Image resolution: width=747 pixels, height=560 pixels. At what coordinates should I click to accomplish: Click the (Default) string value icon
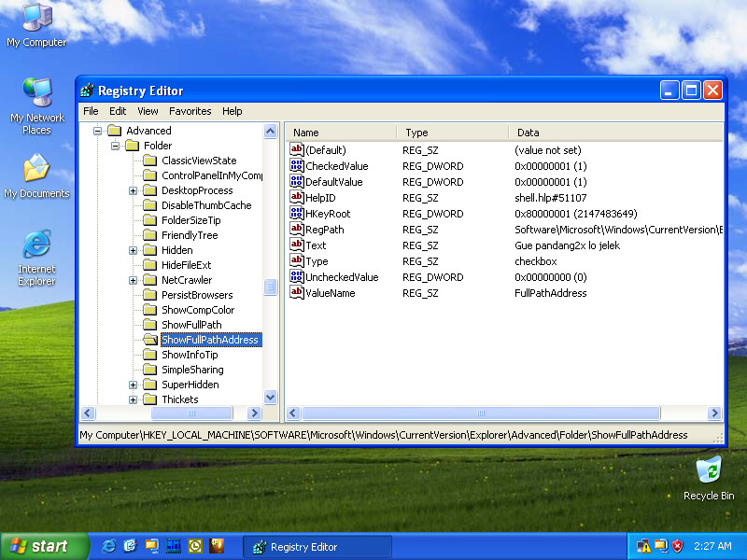[296, 150]
